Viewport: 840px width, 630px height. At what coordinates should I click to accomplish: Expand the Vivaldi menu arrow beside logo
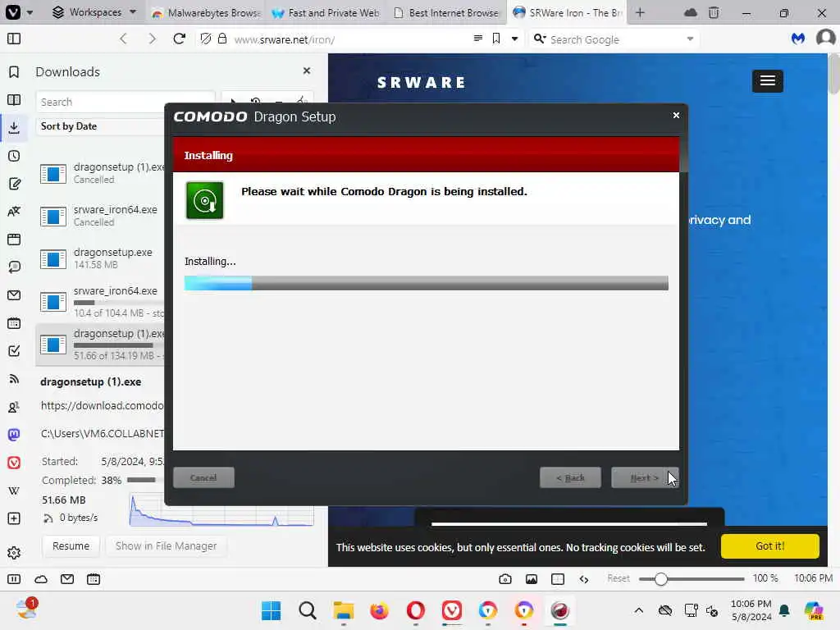(x=30, y=12)
